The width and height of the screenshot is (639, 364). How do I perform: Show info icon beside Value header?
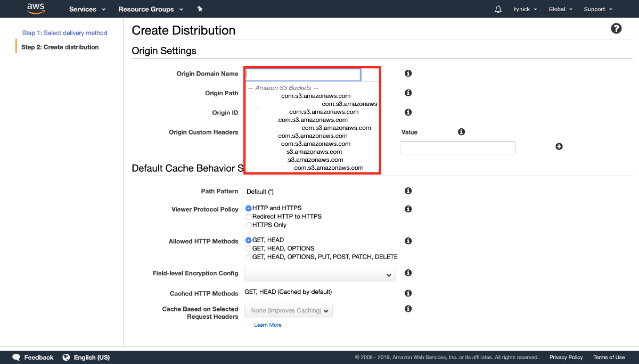[x=462, y=131]
